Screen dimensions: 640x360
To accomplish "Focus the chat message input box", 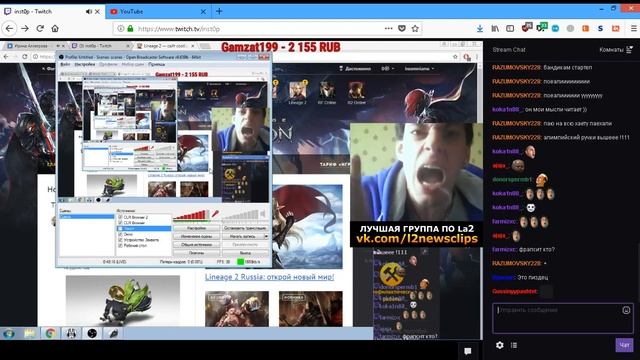I will 562,318.
